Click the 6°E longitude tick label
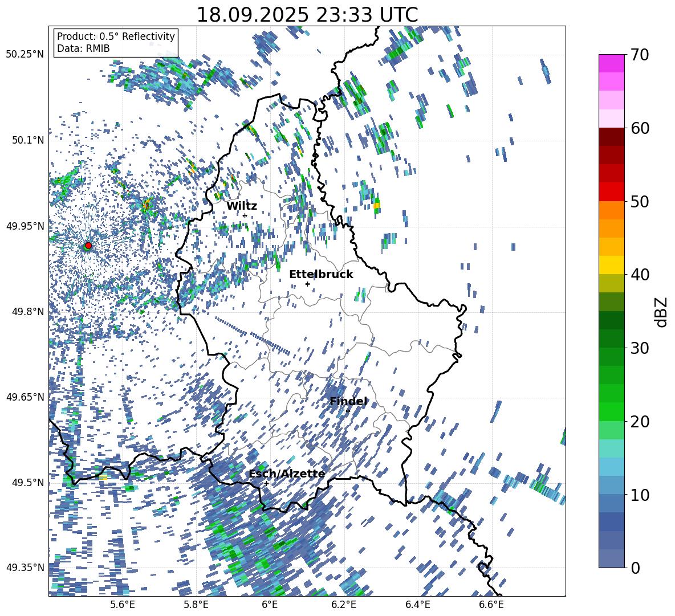Screen dimensions: 675x616 (x=270, y=605)
